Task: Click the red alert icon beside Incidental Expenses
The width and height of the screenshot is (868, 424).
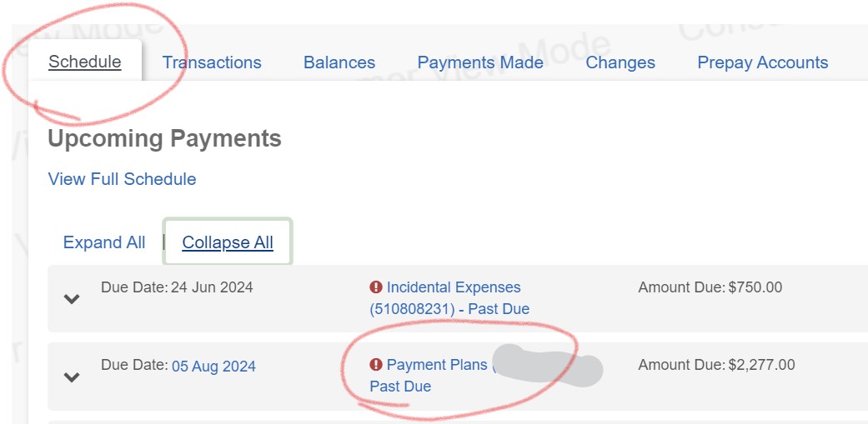Action: [x=376, y=287]
